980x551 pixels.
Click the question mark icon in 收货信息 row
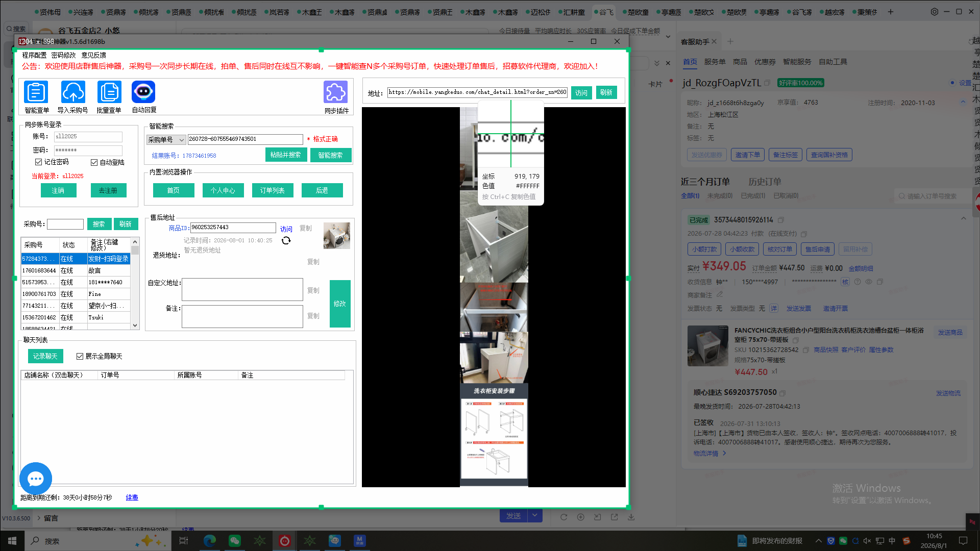pyautogui.click(x=857, y=282)
